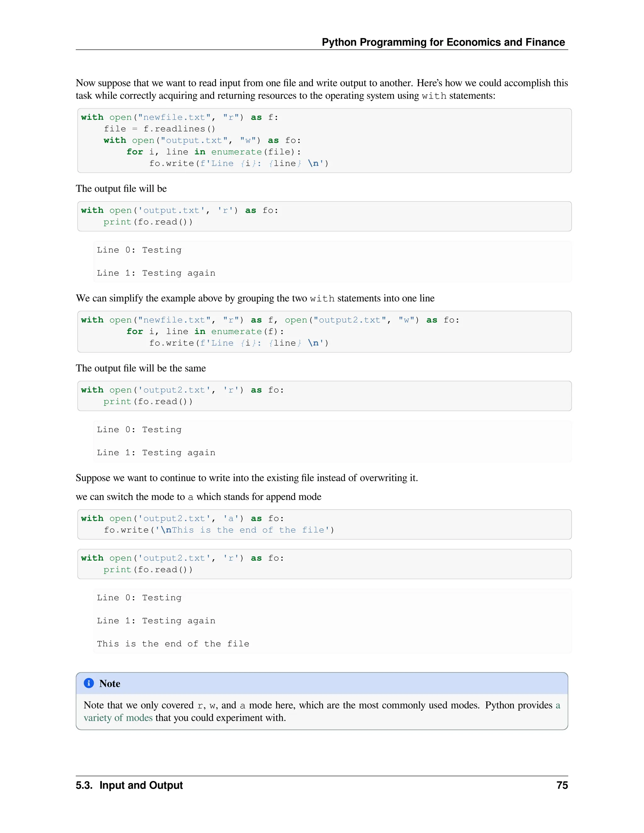The image size is (644, 833).
Task: Click the first code line opening "newfile.txt" as f:
Action: pos(180,118)
